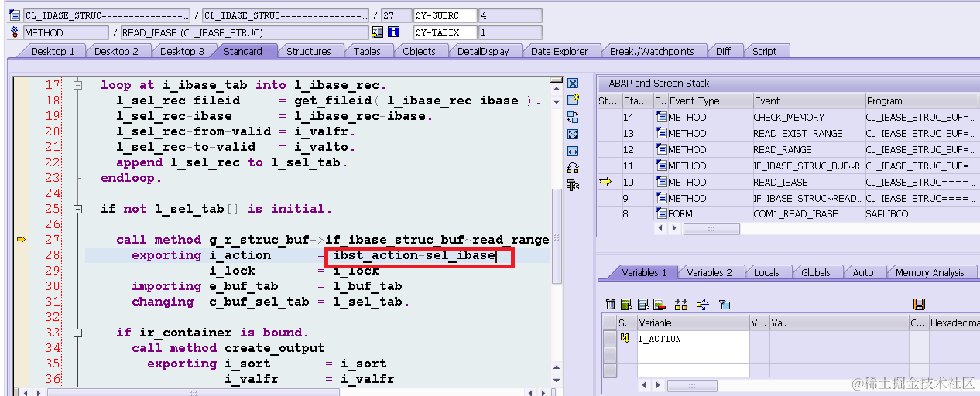Viewport: 980px width, 396px height.
Task: Click the stack icon in stack level 12 row
Action: (662, 149)
